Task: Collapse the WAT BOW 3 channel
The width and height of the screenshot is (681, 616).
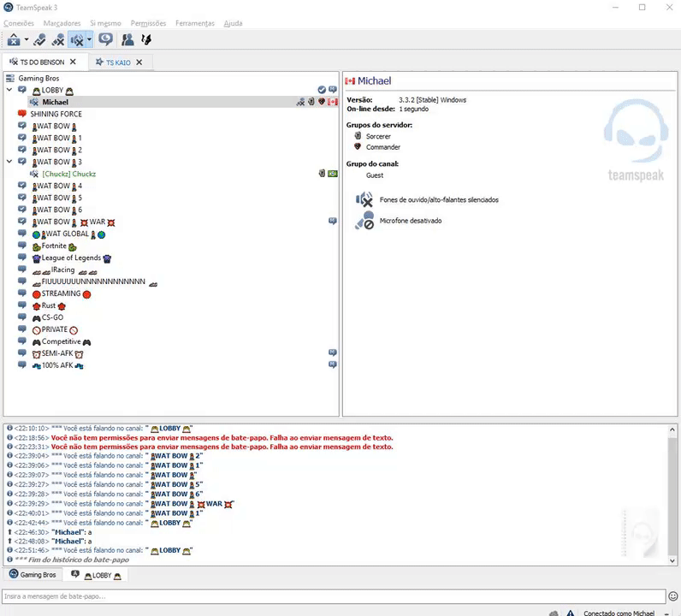Action: pos(9,161)
